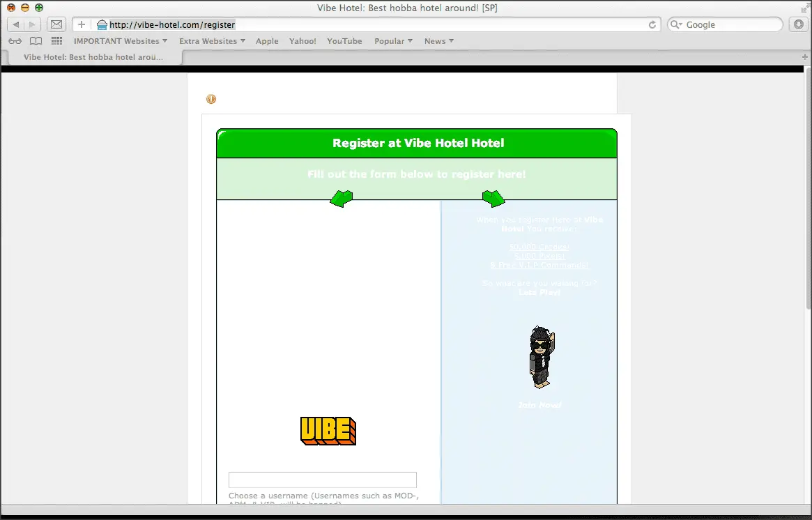The height and width of the screenshot is (520, 812).
Task: Click the Mail envelope toolbar icon
Action: [x=56, y=24]
